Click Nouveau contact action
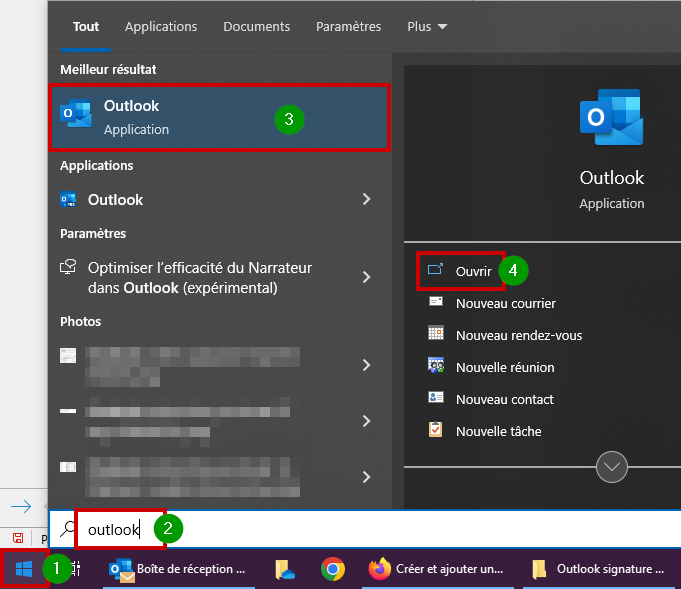 (505, 399)
